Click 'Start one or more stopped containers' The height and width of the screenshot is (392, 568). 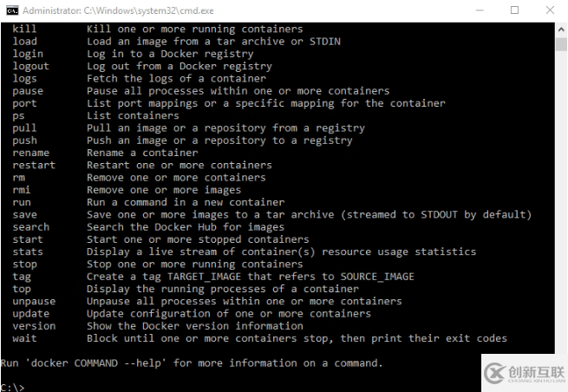198,239
